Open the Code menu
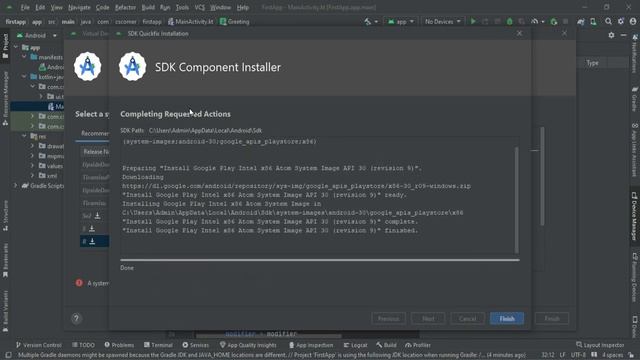Image resolution: width=640 pixels, height=360 pixels. pyautogui.click(x=102, y=7)
